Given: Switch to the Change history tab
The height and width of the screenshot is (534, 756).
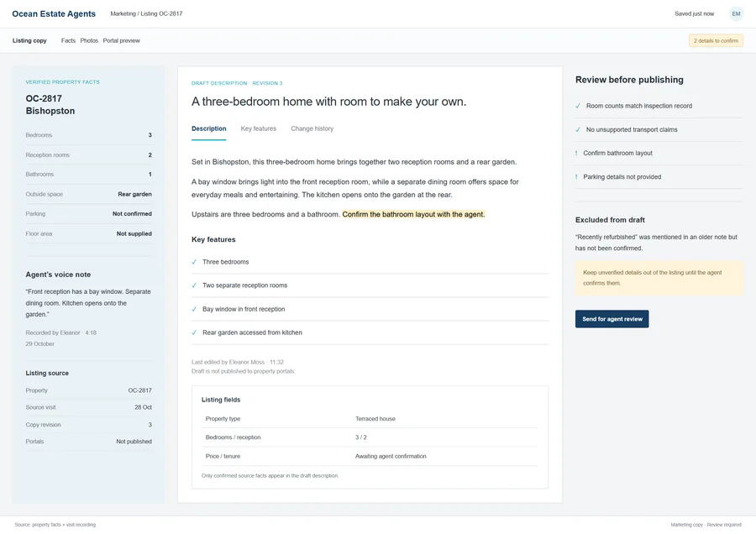Looking at the screenshot, I should (312, 128).
